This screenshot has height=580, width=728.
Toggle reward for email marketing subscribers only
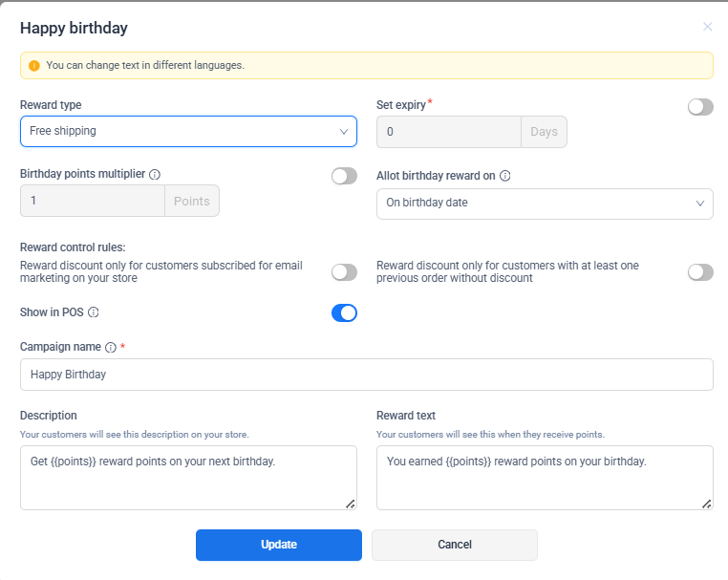point(344,272)
